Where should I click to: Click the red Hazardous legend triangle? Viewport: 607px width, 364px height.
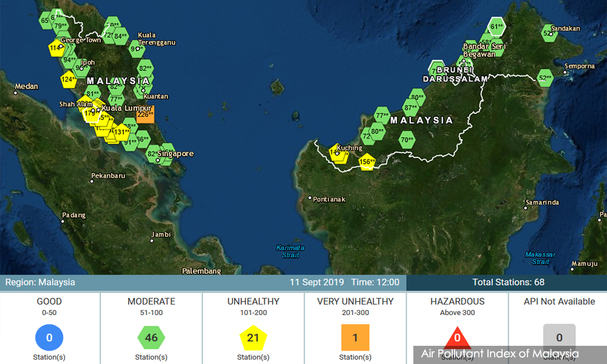(457, 337)
